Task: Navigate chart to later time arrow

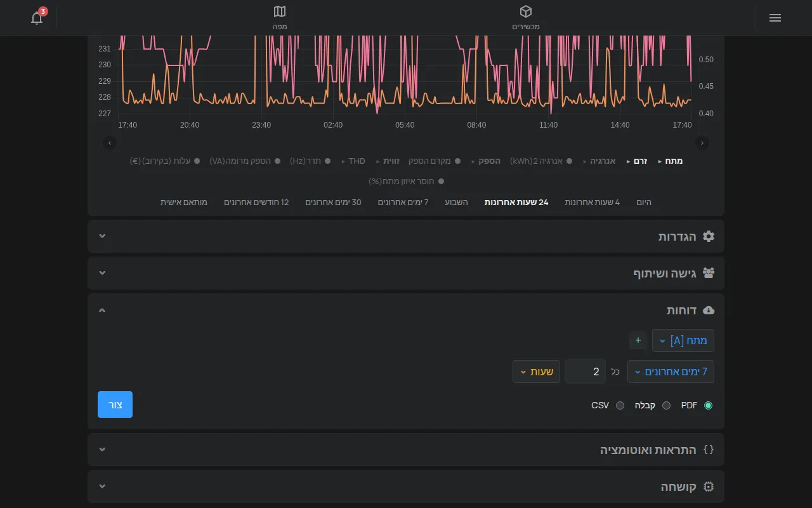Action: pyautogui.click(x=702, y=143)
